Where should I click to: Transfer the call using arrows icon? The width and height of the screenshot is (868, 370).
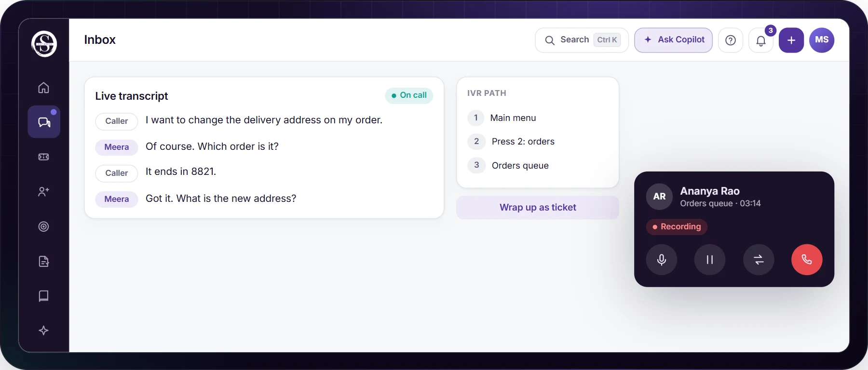point(759,260)
